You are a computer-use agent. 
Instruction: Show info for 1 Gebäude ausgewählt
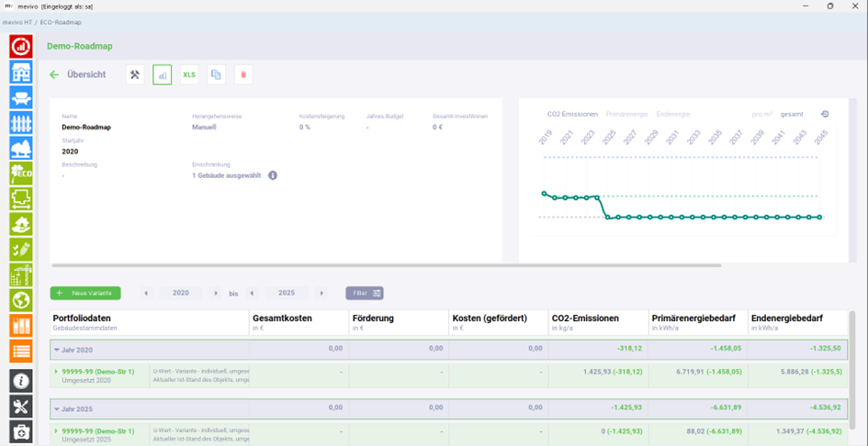273,175
